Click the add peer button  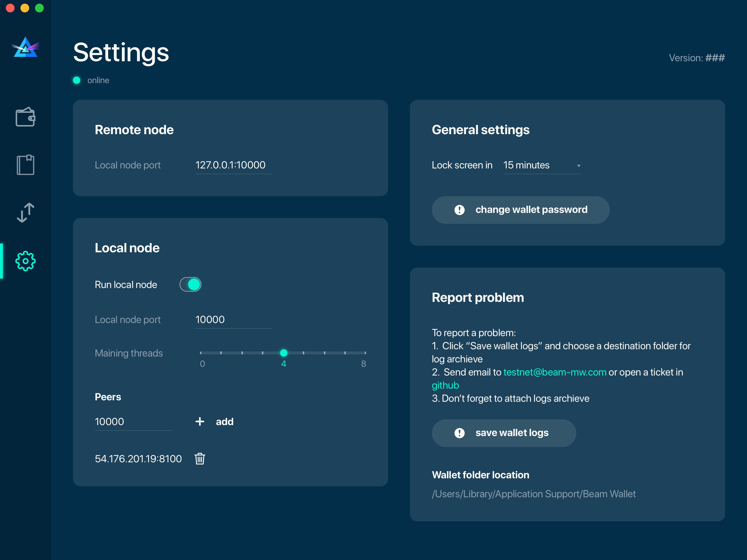pos(214,421)
